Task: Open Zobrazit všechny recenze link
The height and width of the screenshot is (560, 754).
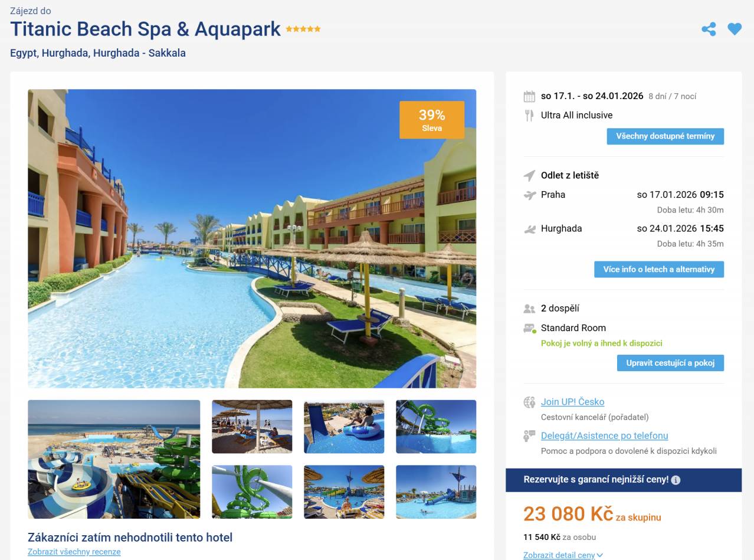Action: [x=74, y=552]
